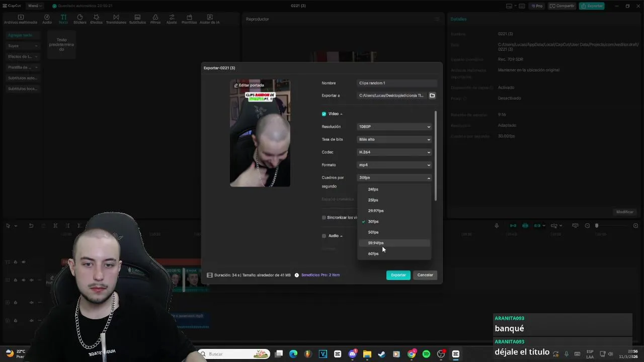
Task: Toggle the Audio export checkbox
Action: point(324,236)
